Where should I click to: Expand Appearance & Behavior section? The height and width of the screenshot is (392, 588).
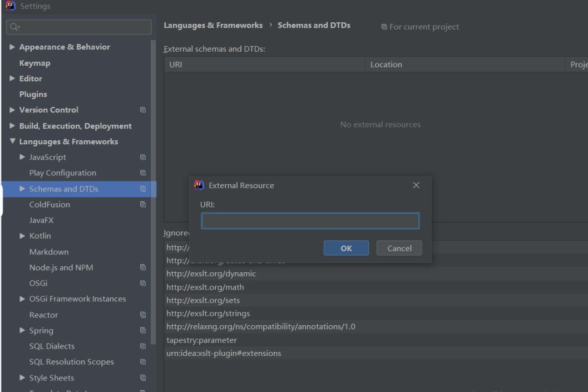point(12,47)
